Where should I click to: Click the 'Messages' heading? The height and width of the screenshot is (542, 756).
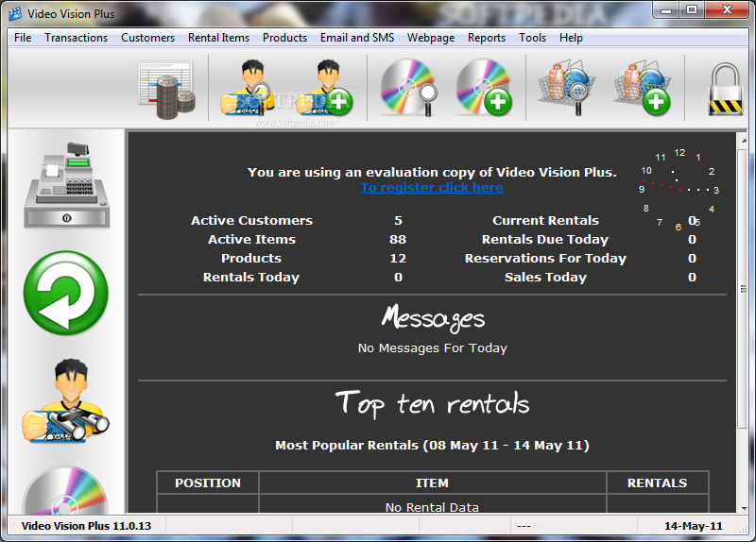[x=433, y=318]
